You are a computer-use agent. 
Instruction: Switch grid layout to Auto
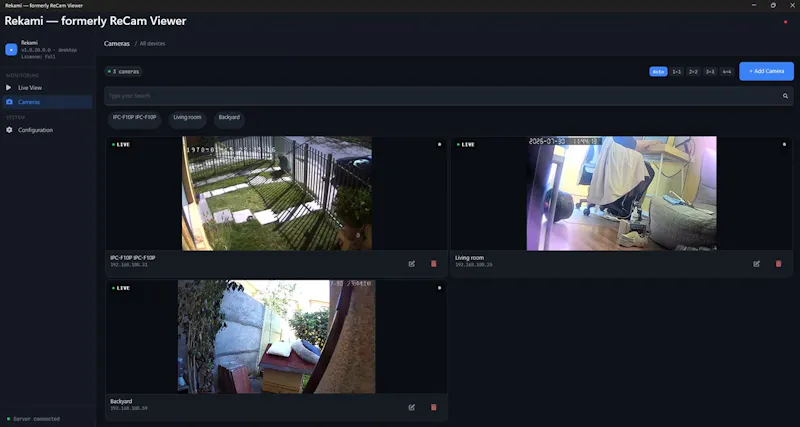tap(658, 72)
